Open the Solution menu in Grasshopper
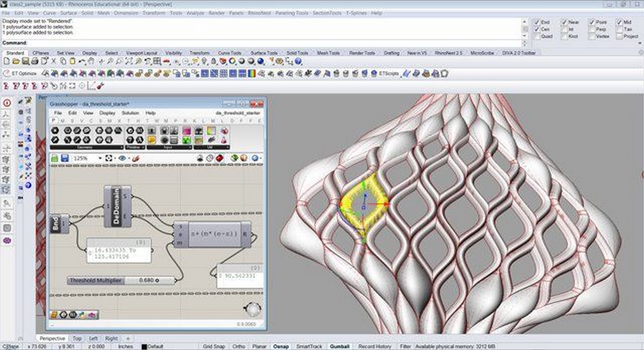This screenshot has height=350, width=644. click(130, 113)
